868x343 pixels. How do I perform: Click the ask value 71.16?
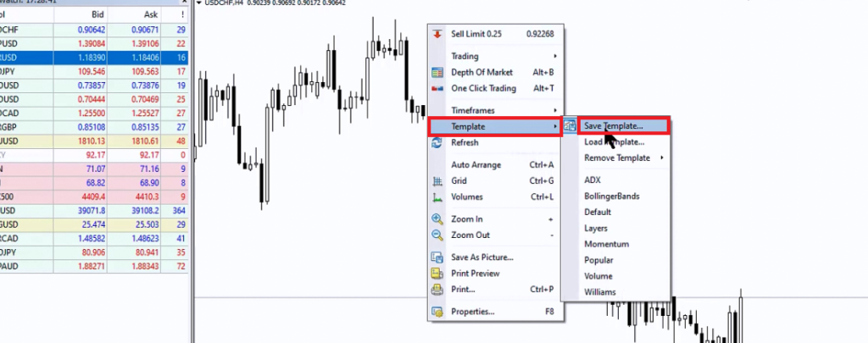tap(147, 169)
